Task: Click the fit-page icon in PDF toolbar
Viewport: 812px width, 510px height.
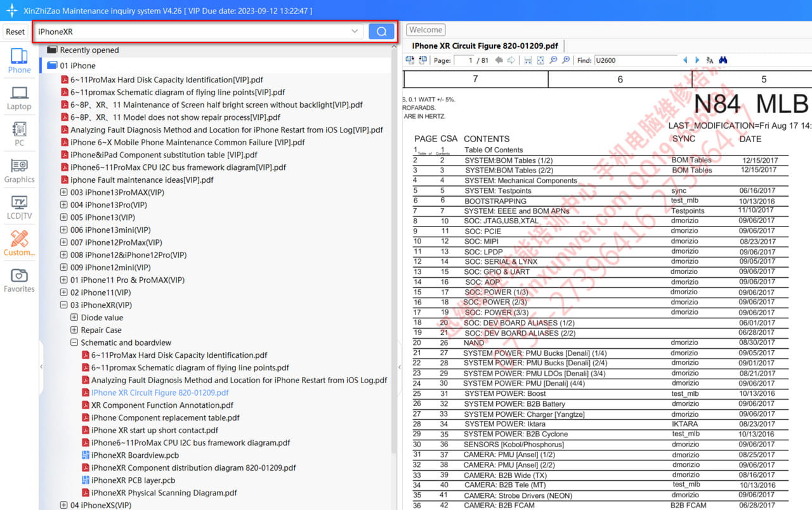Action: pyautogui.click(x=540, y=60)
